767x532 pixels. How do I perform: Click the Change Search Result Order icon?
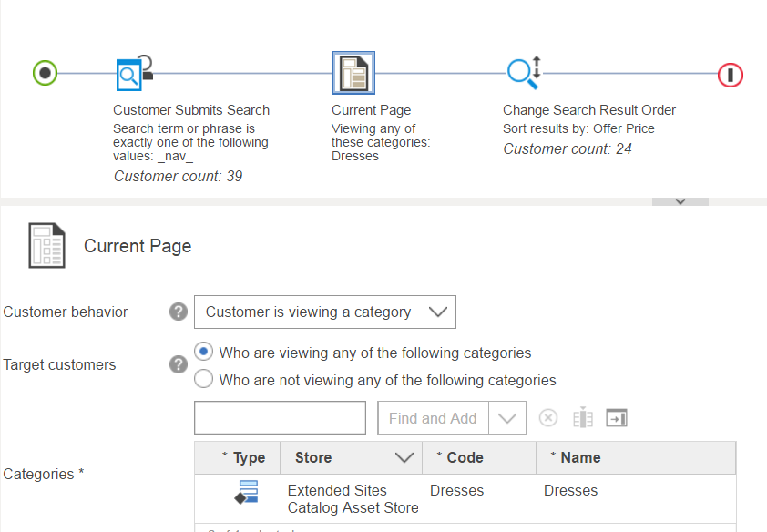524,72
